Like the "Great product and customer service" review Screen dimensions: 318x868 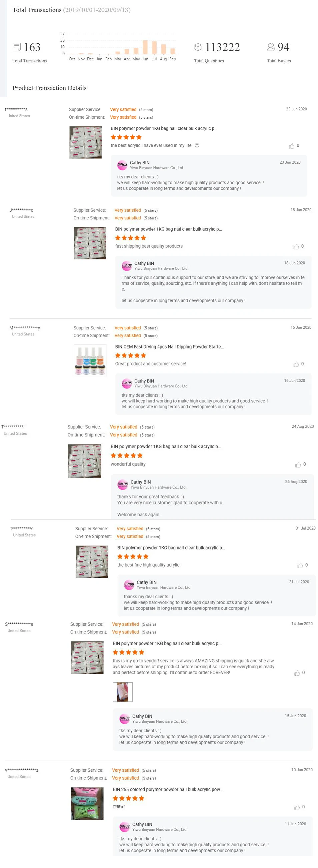pyautogui.click(x=296, y=364)
